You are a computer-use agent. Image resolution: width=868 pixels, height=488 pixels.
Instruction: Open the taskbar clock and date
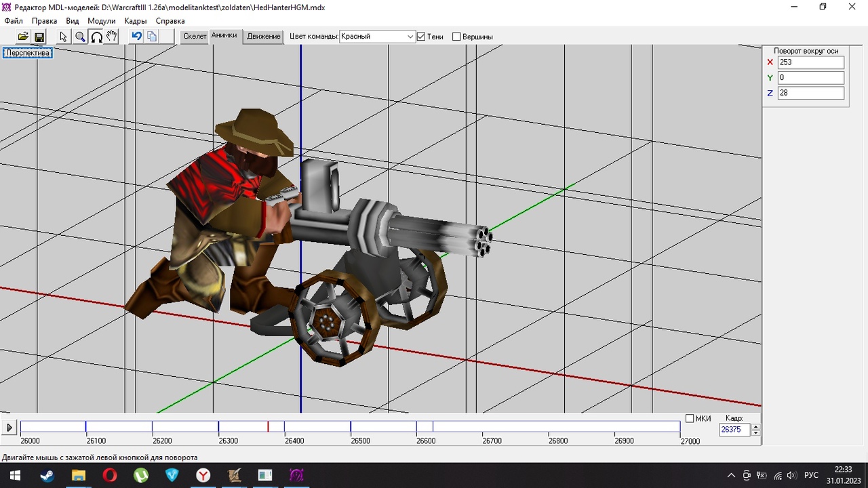(x=843, y=475)
